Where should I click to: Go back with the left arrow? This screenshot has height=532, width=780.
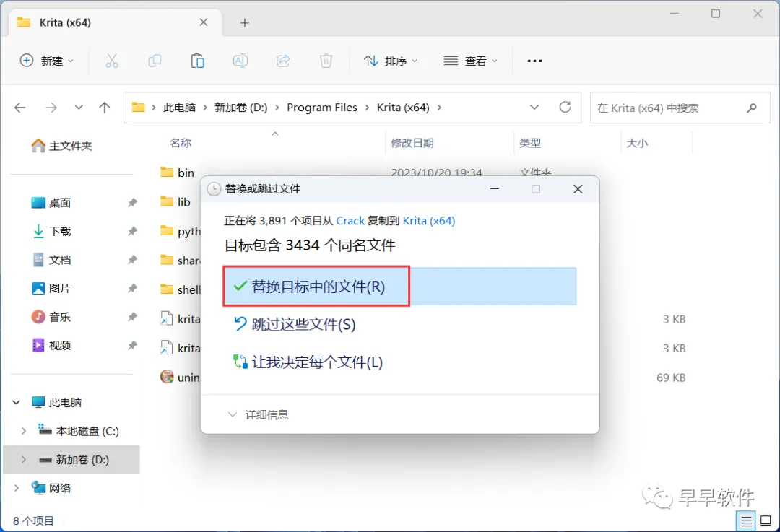(20, 108)
